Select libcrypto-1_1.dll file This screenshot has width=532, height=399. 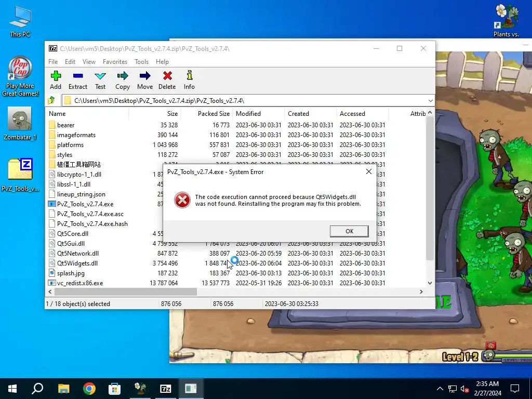pyautogui.click(x=79, y=175)
